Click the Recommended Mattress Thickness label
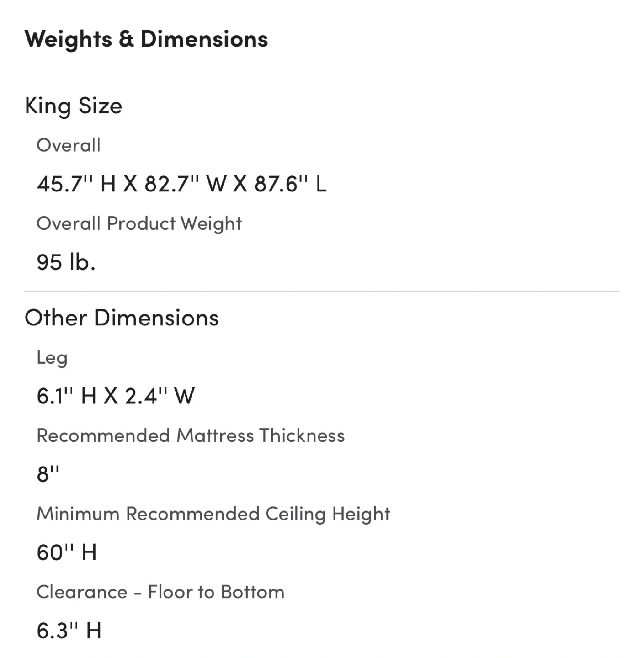This screenshot has width=644, height=658. coord(191,435)
